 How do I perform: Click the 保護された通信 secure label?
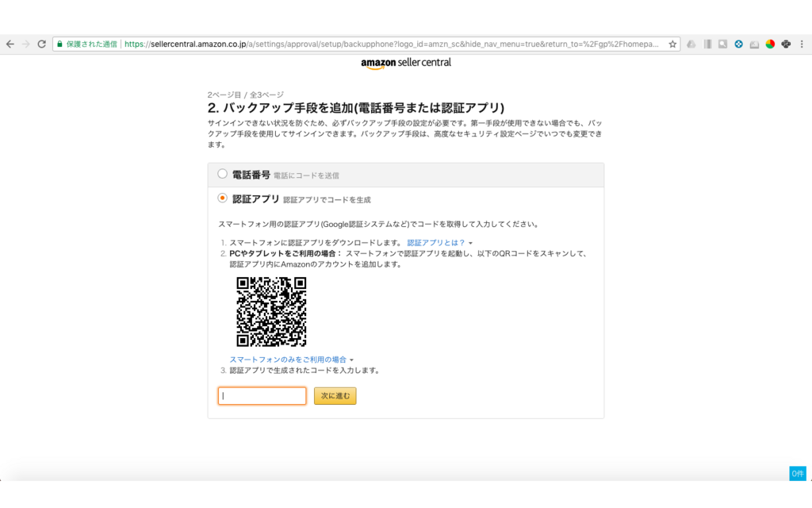click(x=92, y=44)
